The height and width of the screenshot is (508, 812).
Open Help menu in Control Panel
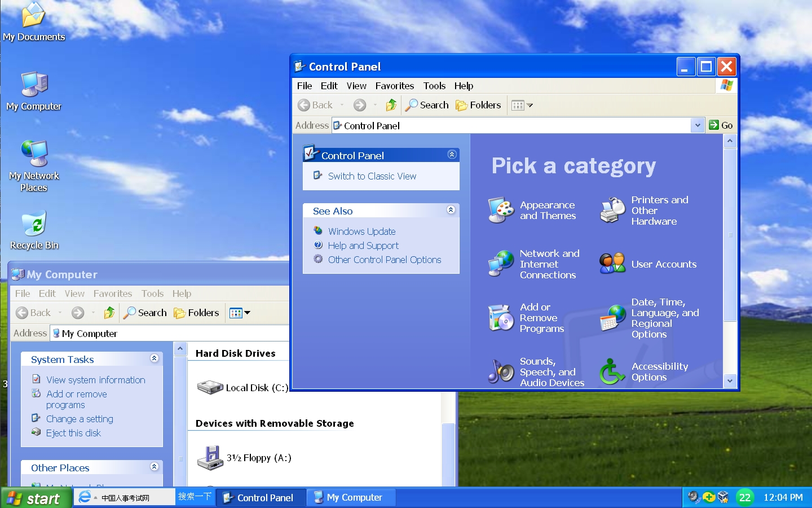tap(464, 86)
